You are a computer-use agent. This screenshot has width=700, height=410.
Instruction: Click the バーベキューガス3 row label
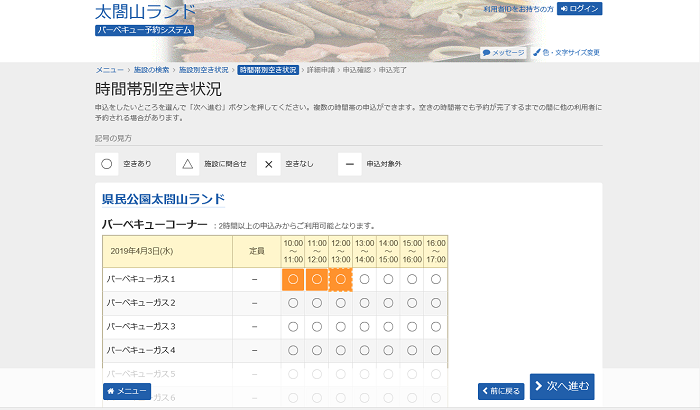click(x=141, y=327)
